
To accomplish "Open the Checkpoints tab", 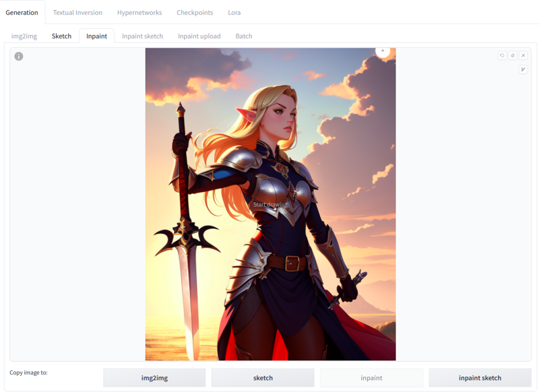I will tap(195, 13).
